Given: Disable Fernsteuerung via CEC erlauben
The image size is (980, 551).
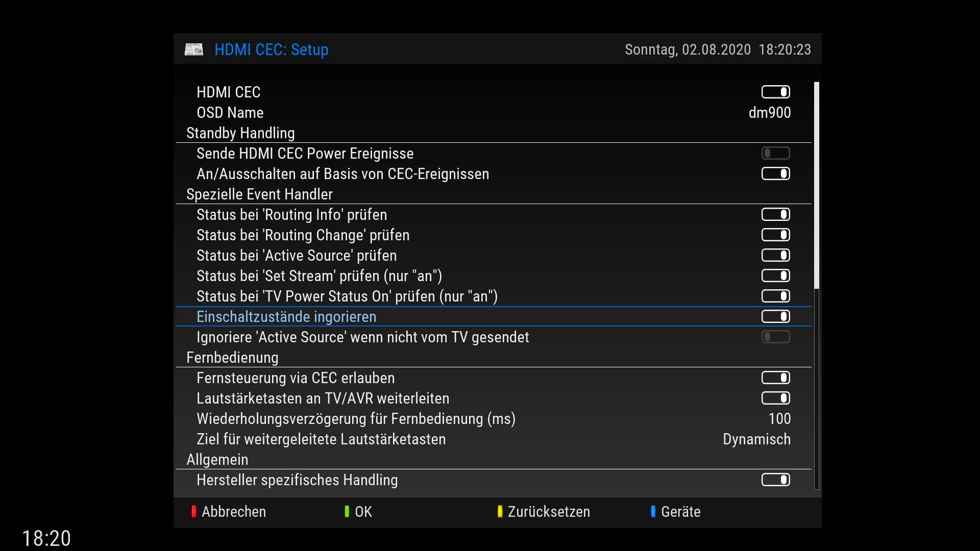Looking at the screenshot, I should pos(775,378).
